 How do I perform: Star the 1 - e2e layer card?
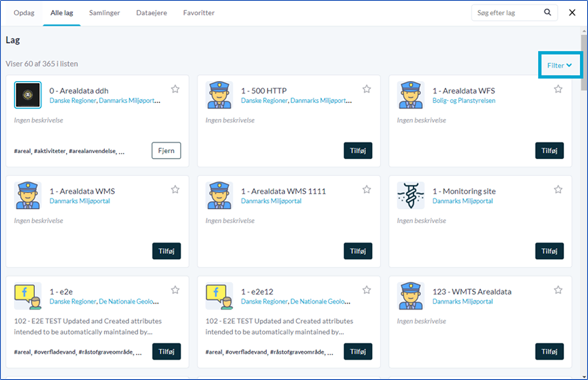pos(175,290)
